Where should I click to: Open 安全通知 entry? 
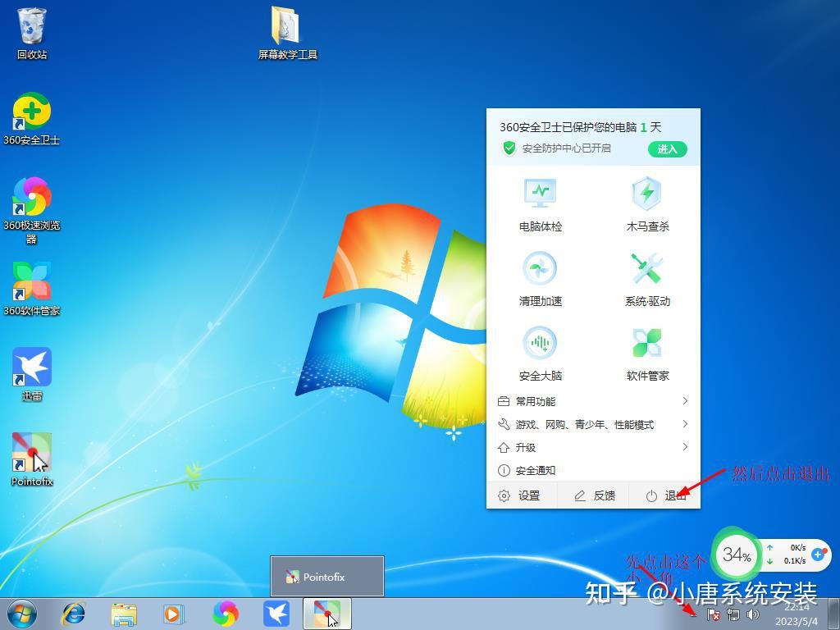593,470
